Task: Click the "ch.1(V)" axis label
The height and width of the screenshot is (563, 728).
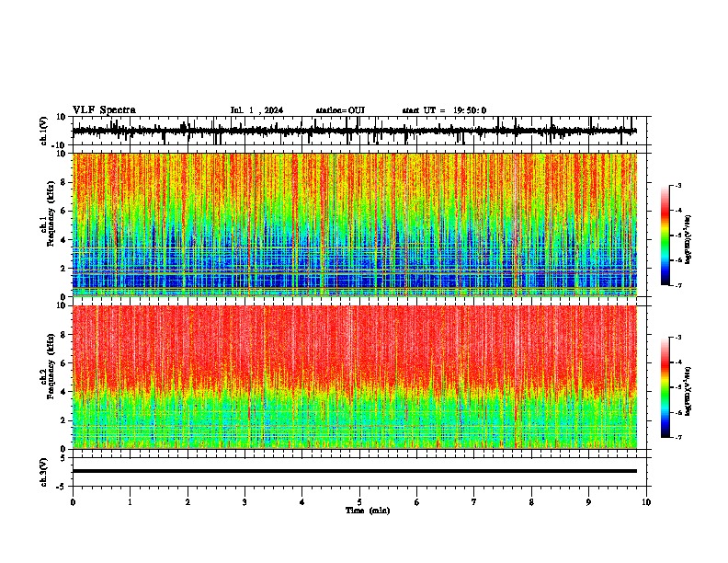Action: (x=44, y=131)
